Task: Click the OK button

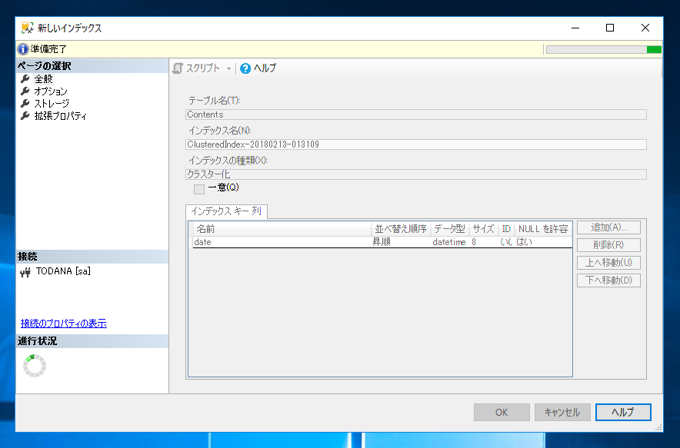Action: point(502,412)
